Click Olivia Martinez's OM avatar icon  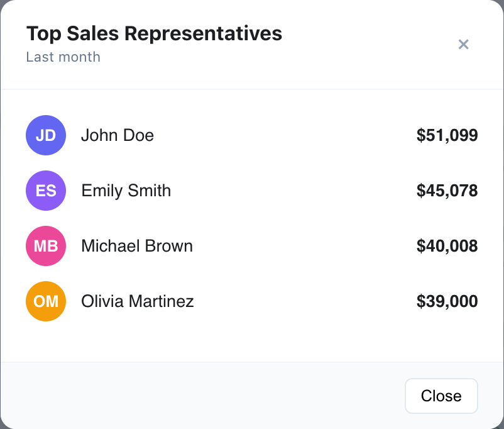point(45,301)
